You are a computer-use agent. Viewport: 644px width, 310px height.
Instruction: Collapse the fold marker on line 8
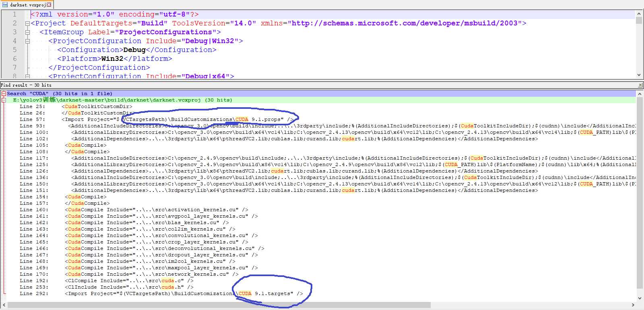27,76
